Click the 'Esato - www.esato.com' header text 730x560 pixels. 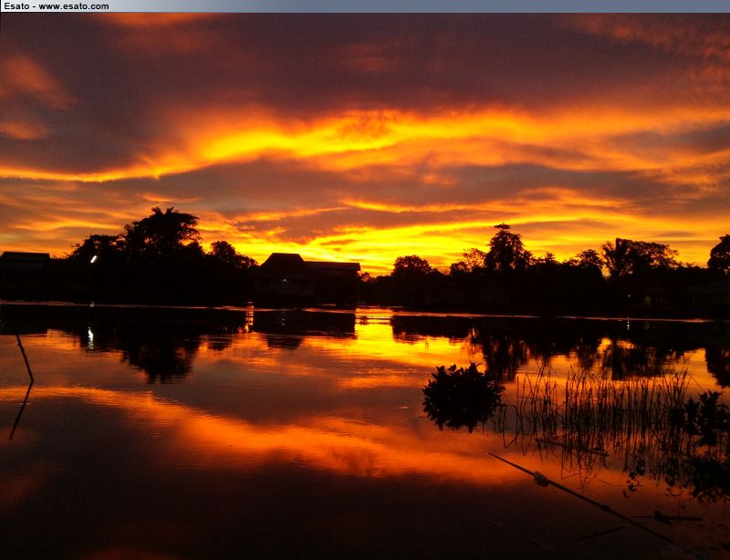(x=57, y=6)
